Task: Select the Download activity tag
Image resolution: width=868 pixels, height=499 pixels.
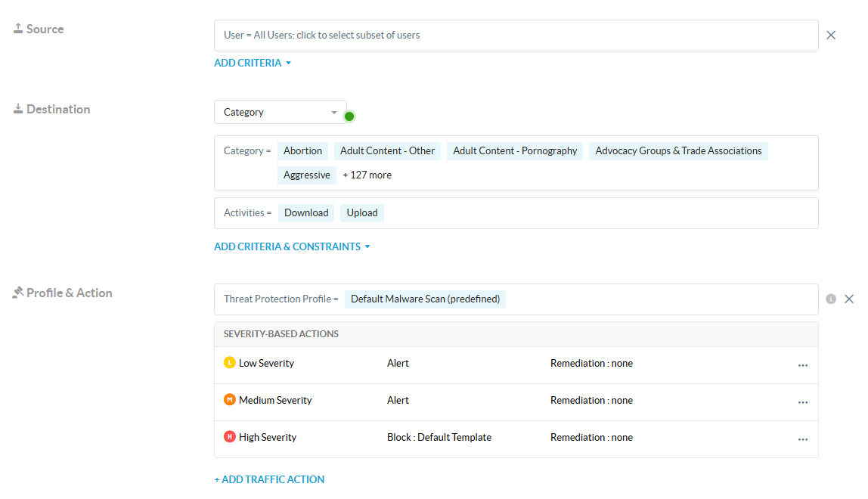Action: tap(306, 213)
